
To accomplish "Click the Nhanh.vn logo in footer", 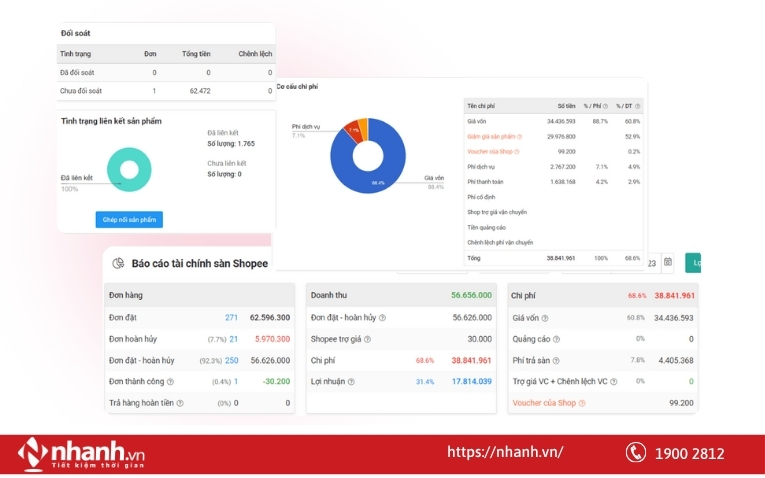I will point(82,454).
